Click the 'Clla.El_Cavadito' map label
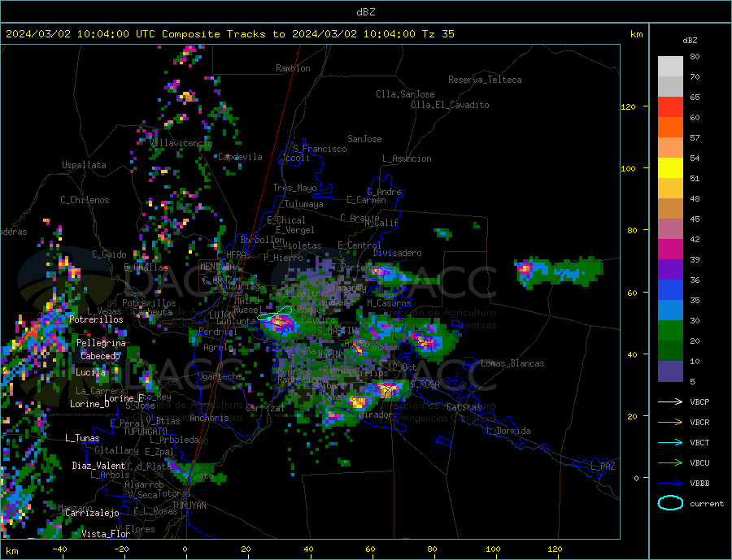The width and height of the screenshot is (732, 560). coord(450,105)
